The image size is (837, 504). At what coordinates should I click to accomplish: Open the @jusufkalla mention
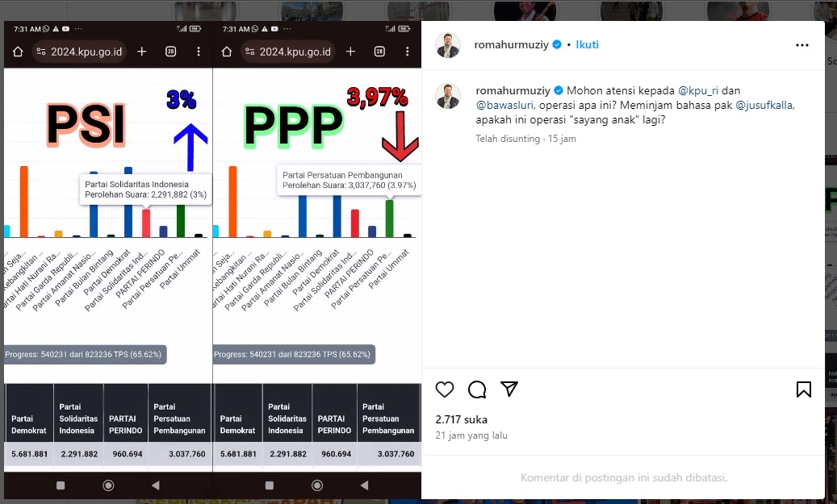[x=764, y=105]
